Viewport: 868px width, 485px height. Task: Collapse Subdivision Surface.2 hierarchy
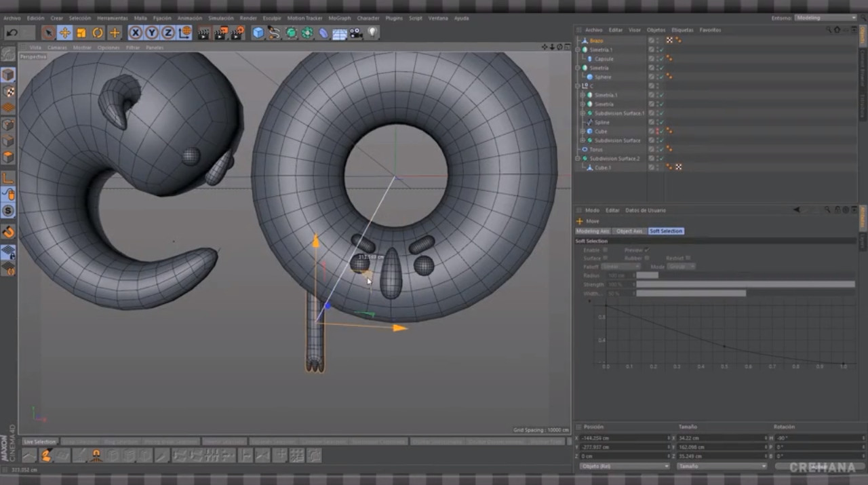[577, 159]
